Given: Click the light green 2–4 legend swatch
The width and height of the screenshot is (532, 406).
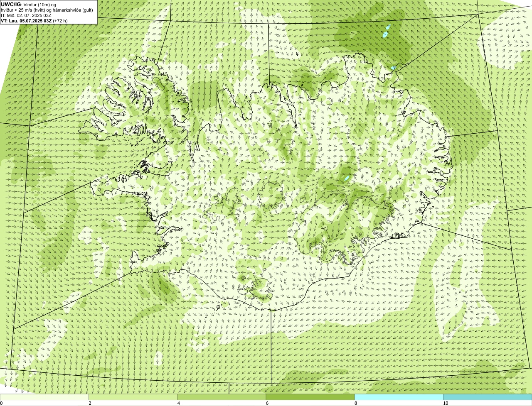Looking at the screenshot, I should [x=133, y=397].
